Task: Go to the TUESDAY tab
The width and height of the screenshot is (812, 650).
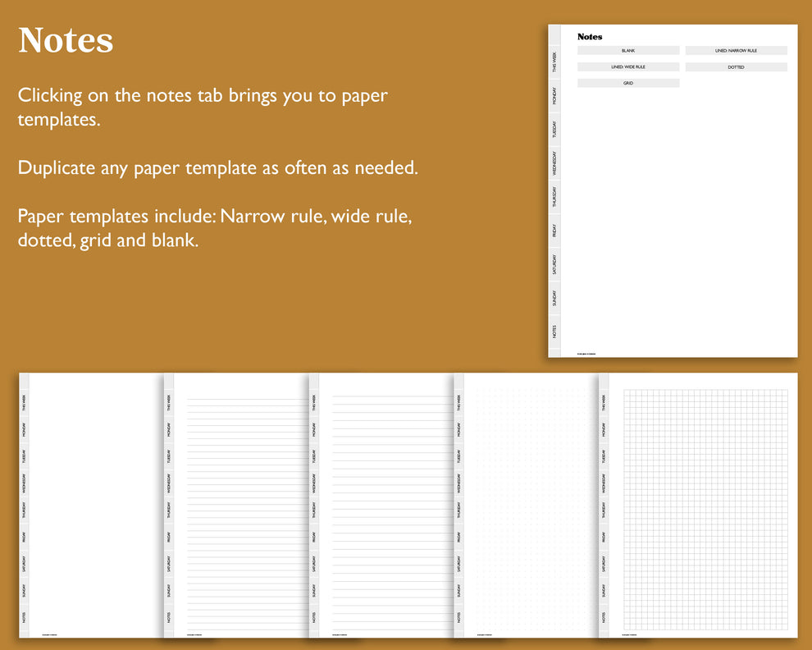Action: (554, 128)
